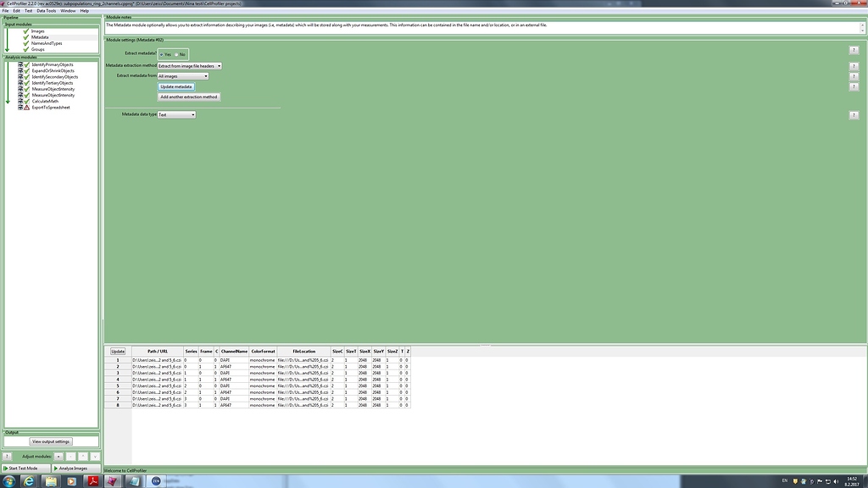The image size is (868, 488).
Task: Click the minus icon to remove selected module
Action: click(x=70, y=456)
